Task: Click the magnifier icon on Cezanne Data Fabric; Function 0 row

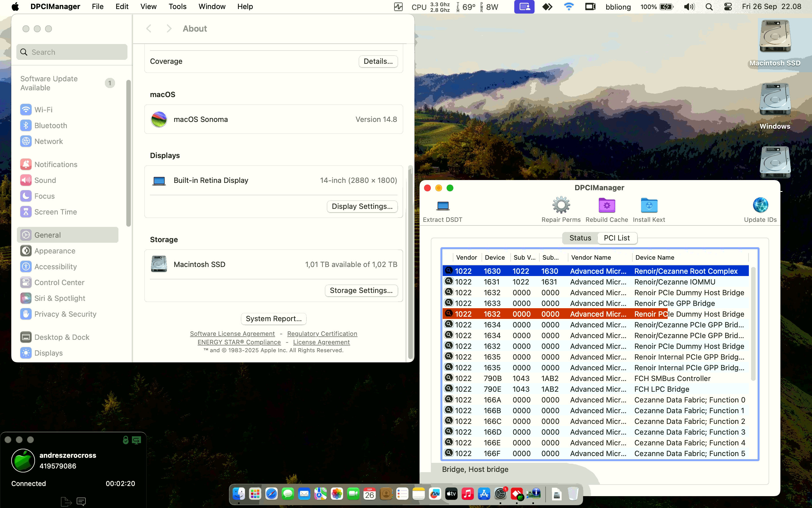Action: pos(449,399)
